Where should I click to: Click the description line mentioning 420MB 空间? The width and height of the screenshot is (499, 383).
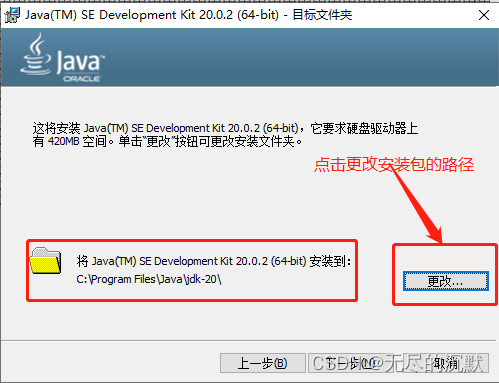click(x=167, y=142)
